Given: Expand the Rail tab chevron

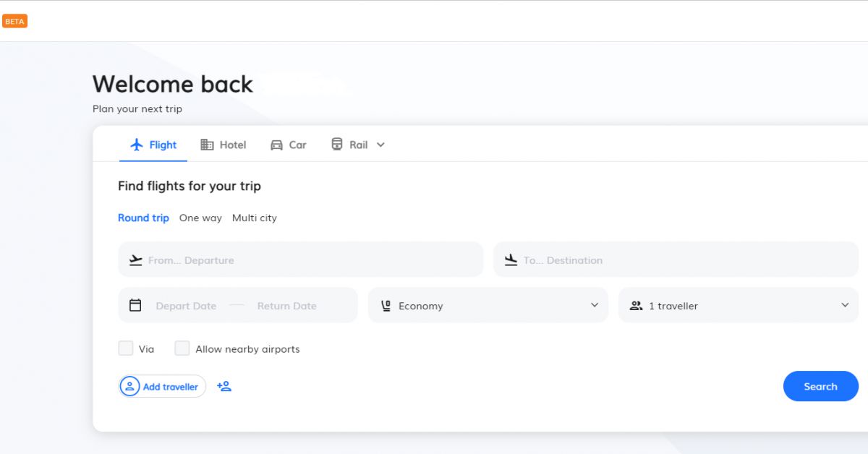Looking at the screenshot, I should tap(380, 145).
